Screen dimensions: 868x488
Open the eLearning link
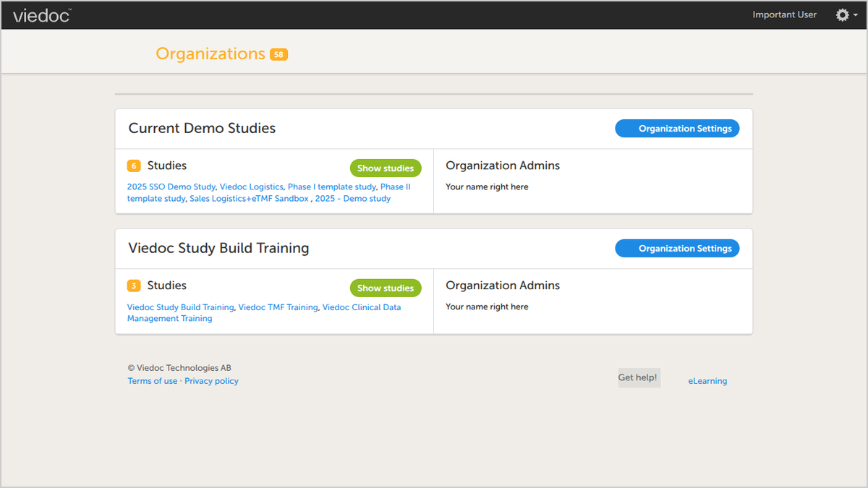pyautogui.click(x=707, y=381)
